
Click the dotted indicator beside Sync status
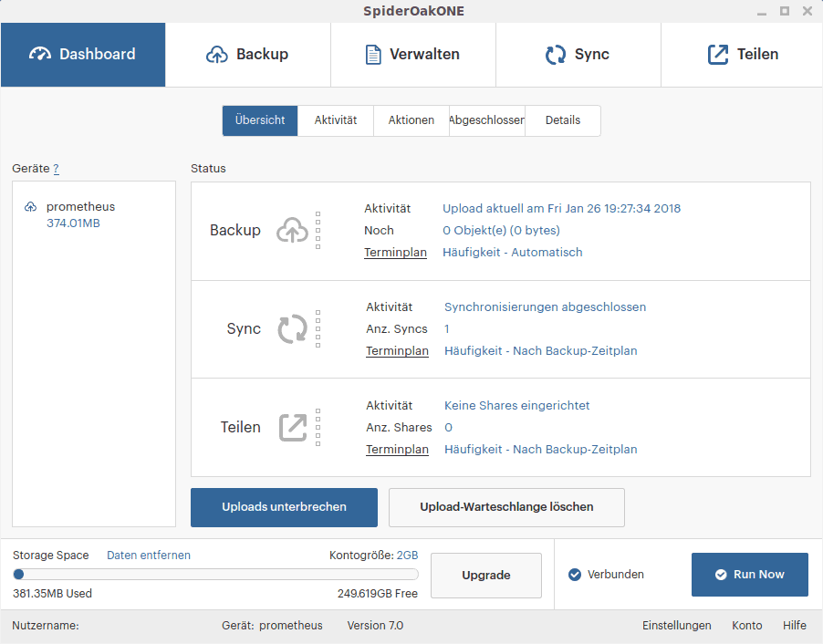[318, 329]
